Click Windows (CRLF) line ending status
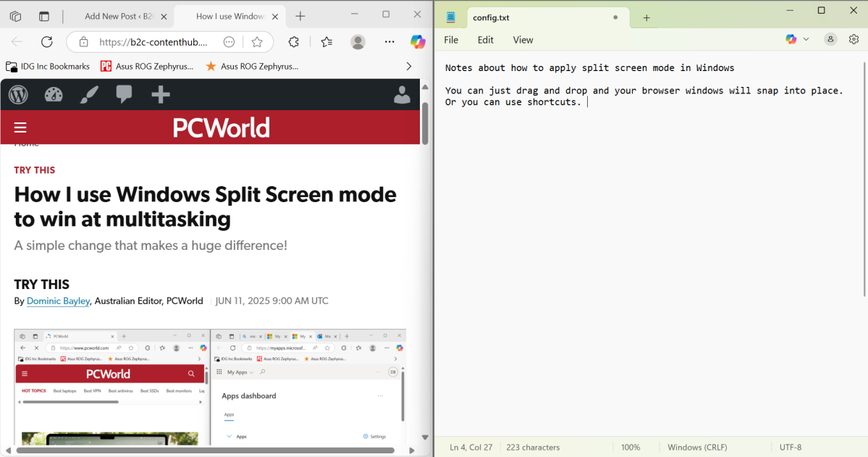The image size is (868, 457). [697, 447]
